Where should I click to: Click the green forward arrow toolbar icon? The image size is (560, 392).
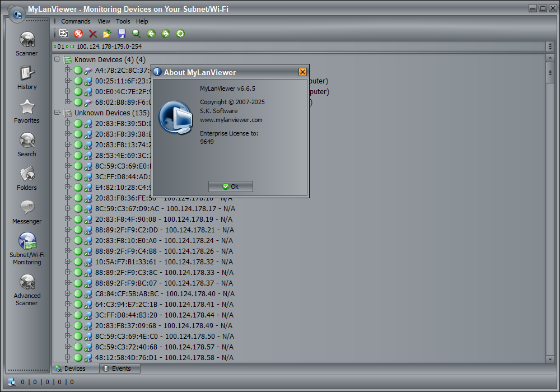(x=165, y=34)
